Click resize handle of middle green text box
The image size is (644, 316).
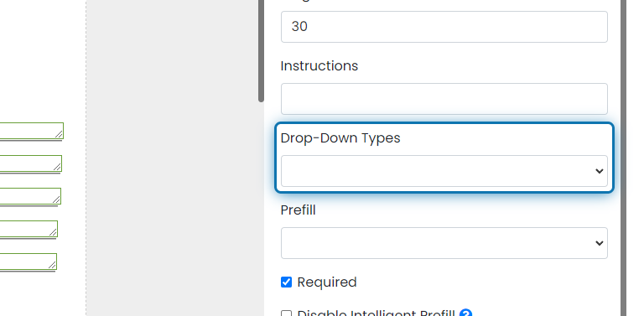click(x=56, y=199)
